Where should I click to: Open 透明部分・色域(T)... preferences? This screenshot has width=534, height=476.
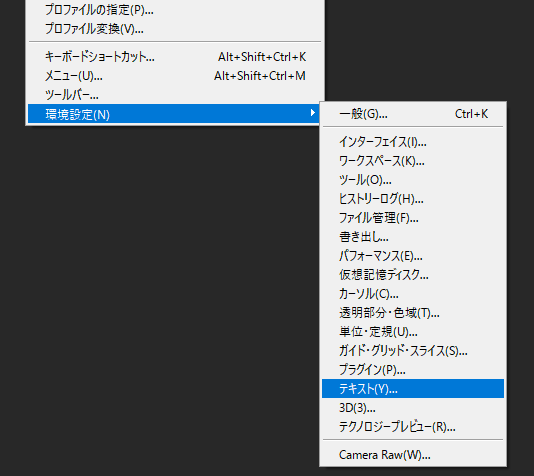413,313
